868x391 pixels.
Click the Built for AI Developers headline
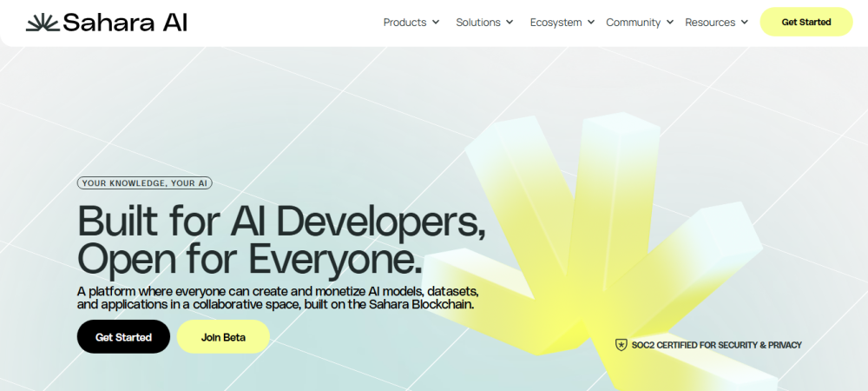281,221
